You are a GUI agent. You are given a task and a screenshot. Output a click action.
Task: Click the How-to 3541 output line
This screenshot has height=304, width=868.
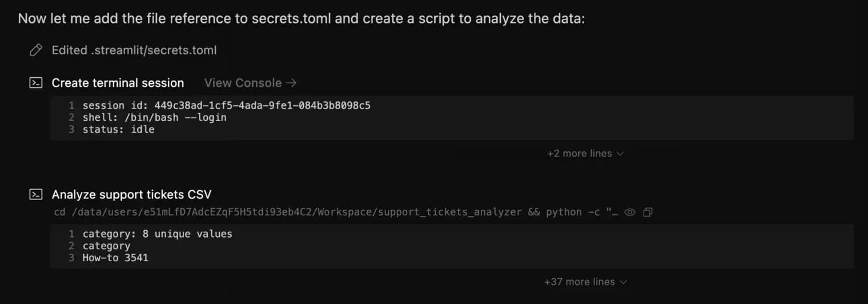115,258
